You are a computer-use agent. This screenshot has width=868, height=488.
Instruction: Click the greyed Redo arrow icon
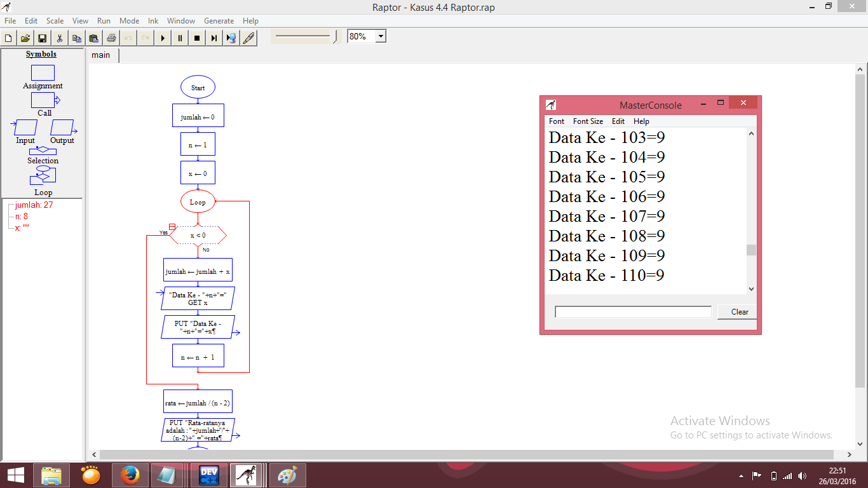click(x=146, y=38)
